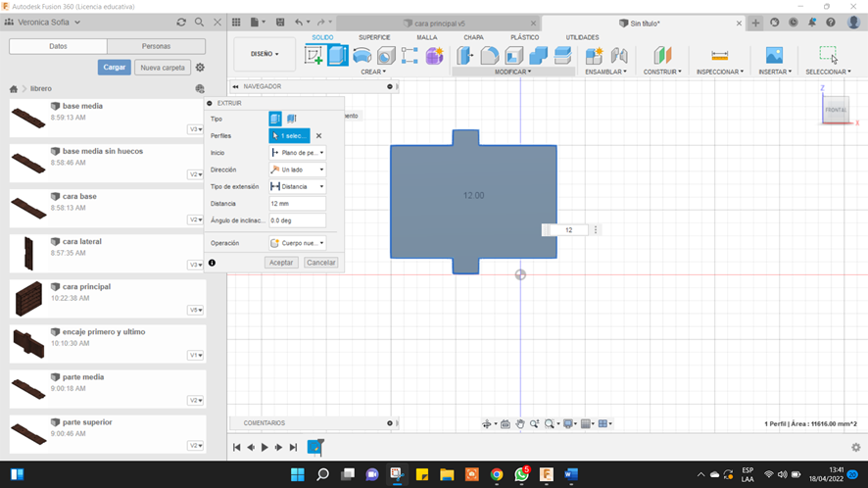868x488 pixels.
Task: Select the Hole tool icon
Action: [386, 56]
